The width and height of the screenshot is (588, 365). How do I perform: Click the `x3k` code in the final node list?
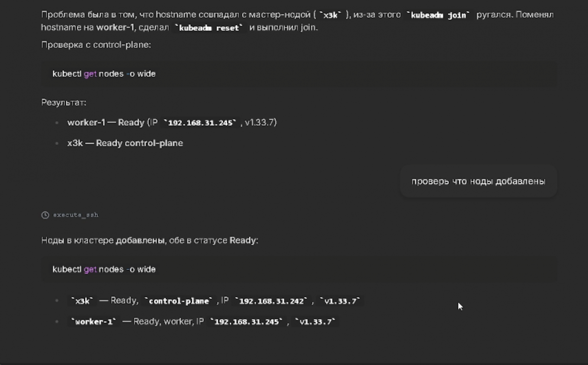coord(82,301)
